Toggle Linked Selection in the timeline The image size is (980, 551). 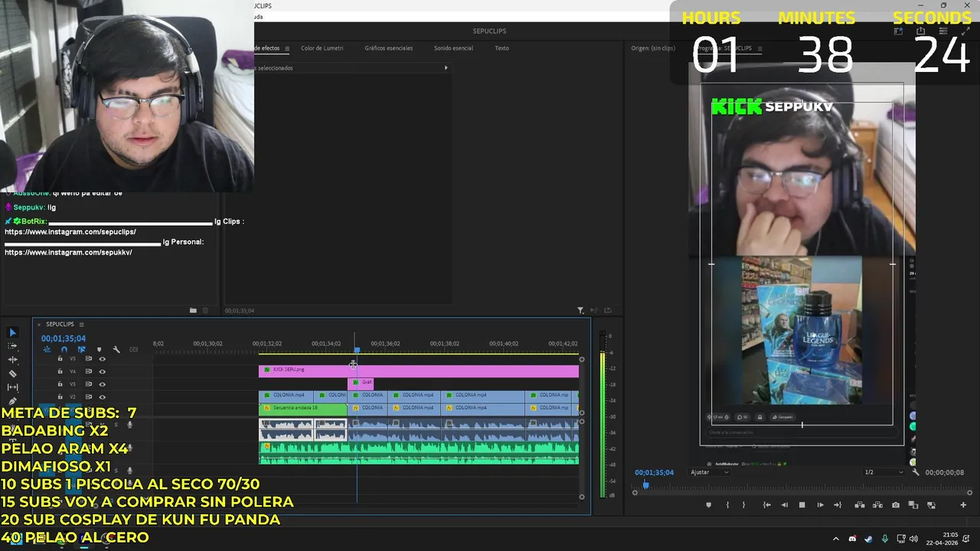(81, 350)
